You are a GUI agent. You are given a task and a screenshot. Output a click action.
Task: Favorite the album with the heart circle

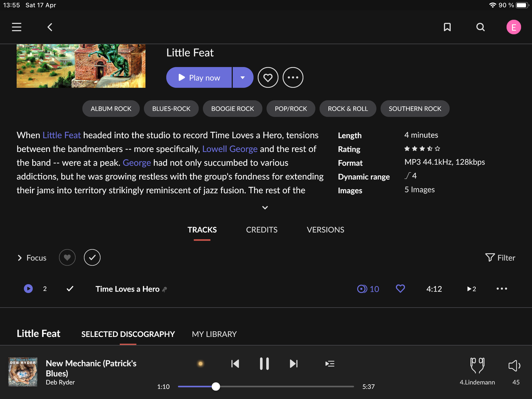(x=268, y=78)
